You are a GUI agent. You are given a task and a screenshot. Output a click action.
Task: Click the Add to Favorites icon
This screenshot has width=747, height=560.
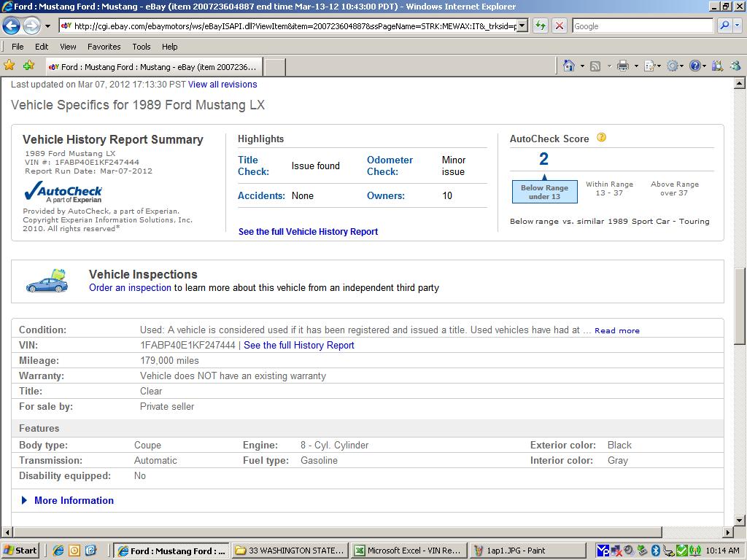click(x=29, y=66)
